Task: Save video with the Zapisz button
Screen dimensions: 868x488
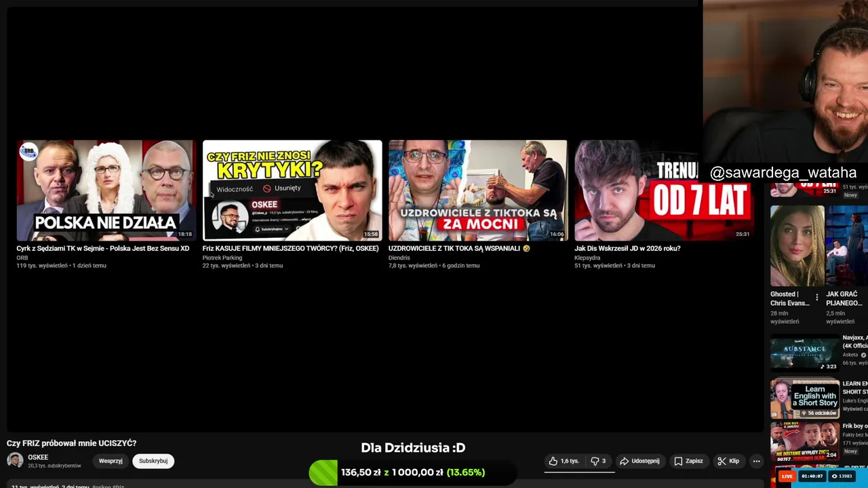Action: pyautogui.click(x=688, y=461)
